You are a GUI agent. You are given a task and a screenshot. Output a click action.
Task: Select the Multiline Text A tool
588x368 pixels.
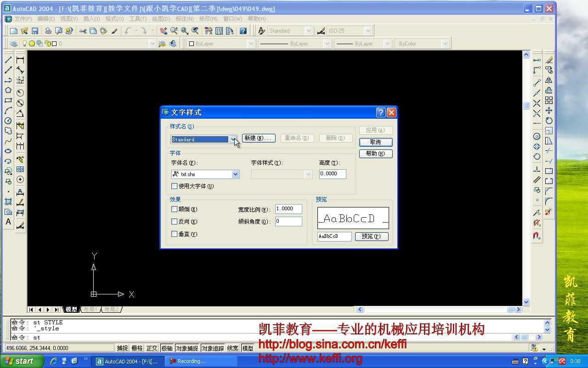(x=8, y=222)
